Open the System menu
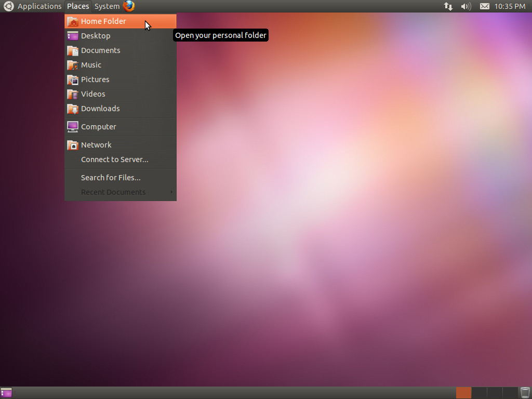The width and height of the screenshot is (532, 399). pyautogui.click(x=107, y=6)
